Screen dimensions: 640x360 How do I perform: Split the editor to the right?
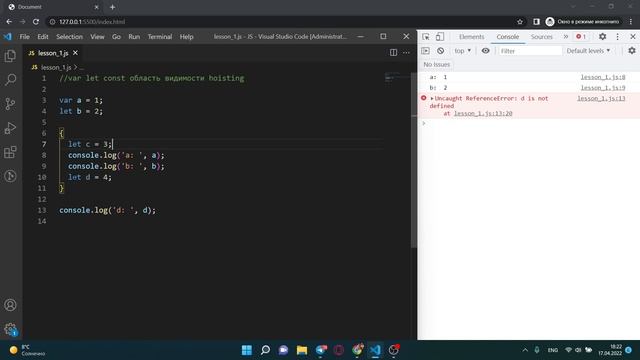point(393,53)
